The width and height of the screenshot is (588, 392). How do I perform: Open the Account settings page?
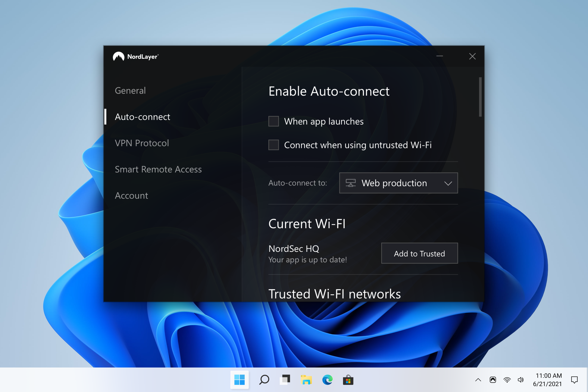(x=131, y=196)
